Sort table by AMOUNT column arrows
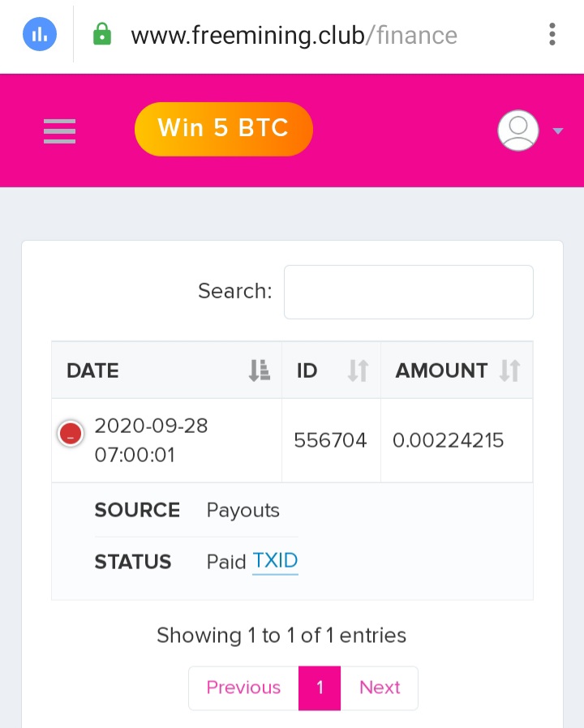This screenshot has height=728, width=584. [509, 370]
